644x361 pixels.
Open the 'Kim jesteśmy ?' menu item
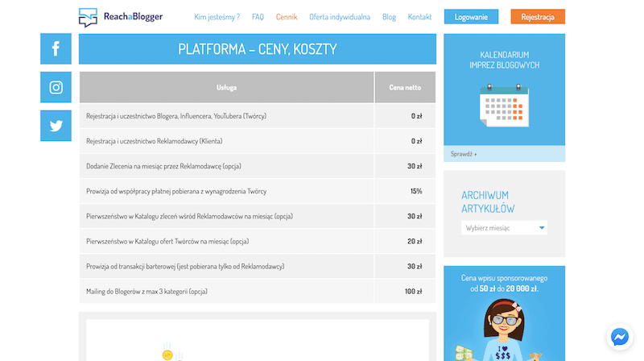click(217, 17)
